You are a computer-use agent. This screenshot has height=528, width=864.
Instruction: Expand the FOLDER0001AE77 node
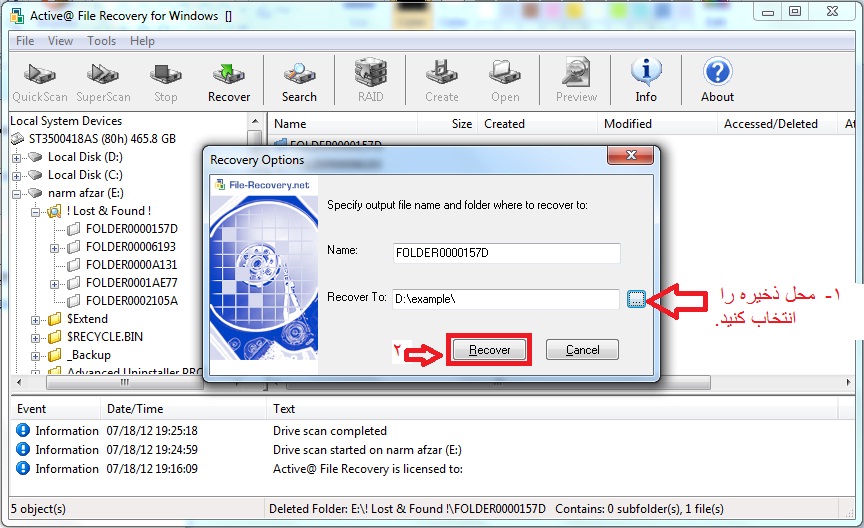[54, 284]
